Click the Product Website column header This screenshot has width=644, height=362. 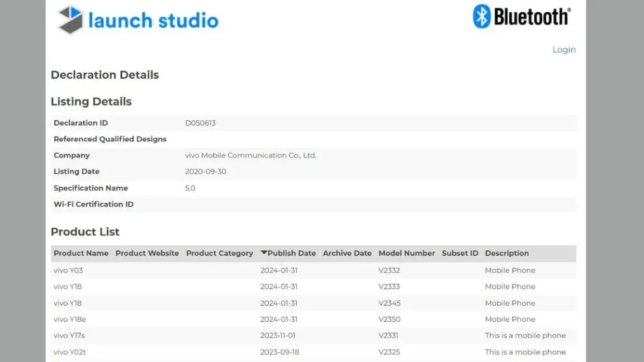point(147,253)
